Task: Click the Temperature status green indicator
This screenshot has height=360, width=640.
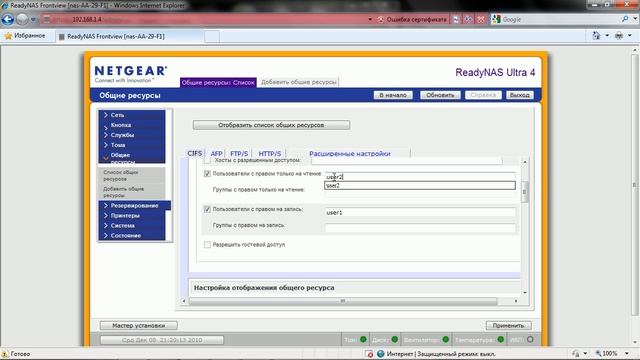Action: pos(500,339)
